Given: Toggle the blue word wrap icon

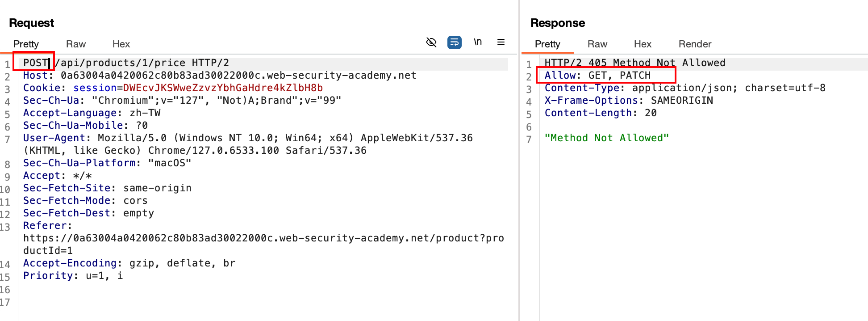Looking at the screenshot, I should click(454, 42).
